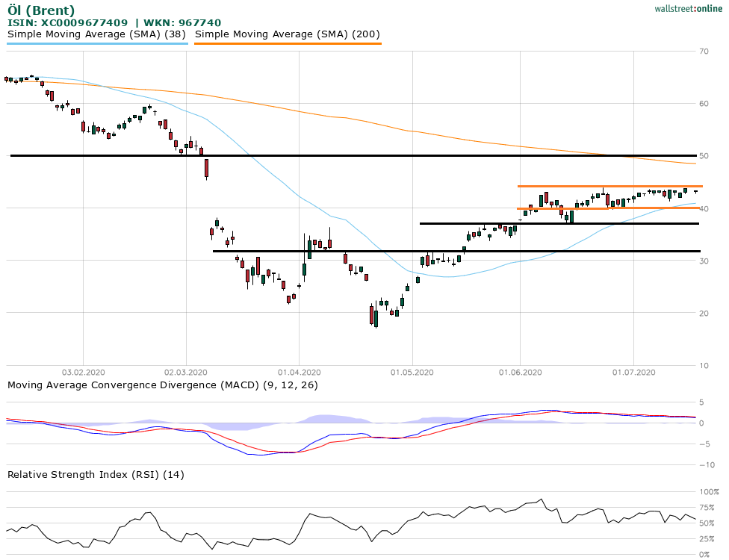Click the light blue SMA 38 legend line
The width and height of the screenshot is (729, 560).
pos(97,44)
